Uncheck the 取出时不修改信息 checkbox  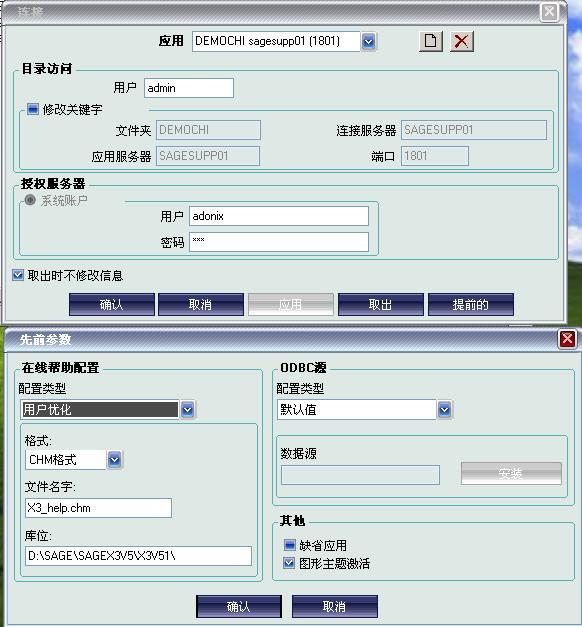(18, 275)
